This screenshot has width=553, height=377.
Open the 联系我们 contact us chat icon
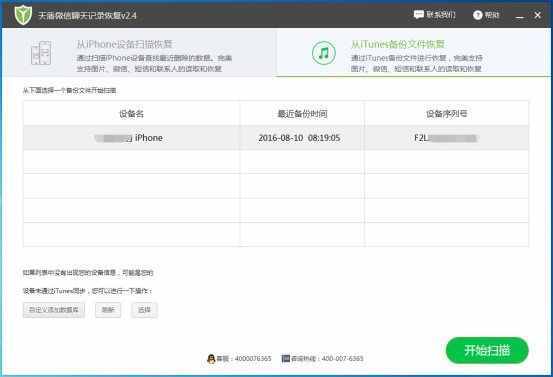click(419, 14)
